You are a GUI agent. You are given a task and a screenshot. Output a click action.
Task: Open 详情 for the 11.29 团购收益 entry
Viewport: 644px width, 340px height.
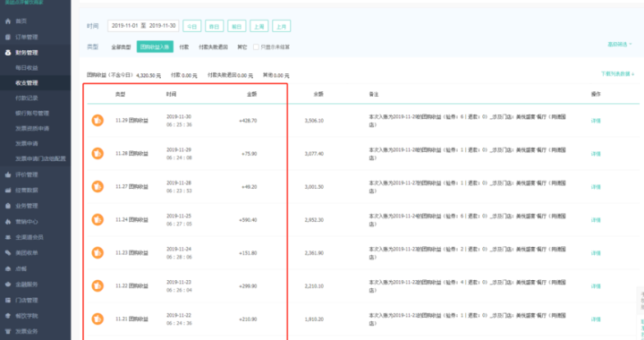[x=596, y=121]
